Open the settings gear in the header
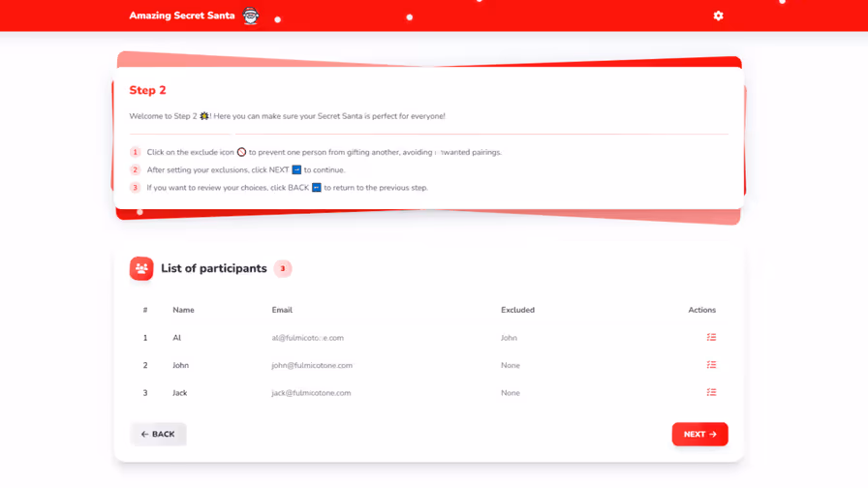 (718, 15)
